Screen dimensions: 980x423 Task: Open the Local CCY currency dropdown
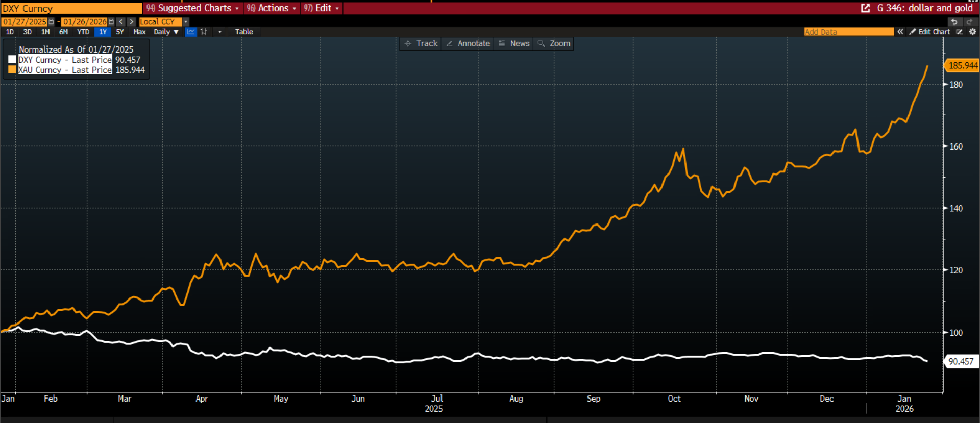point(186,22)
